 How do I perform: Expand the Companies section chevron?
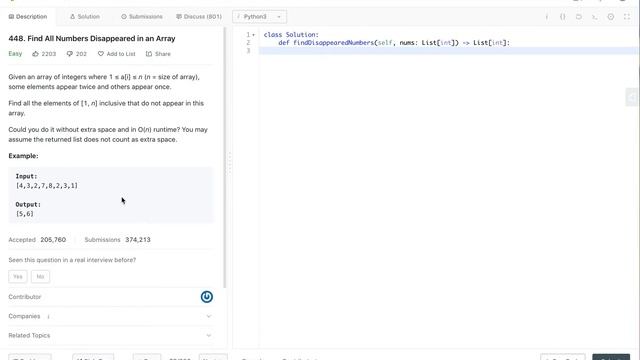[209, 316]
